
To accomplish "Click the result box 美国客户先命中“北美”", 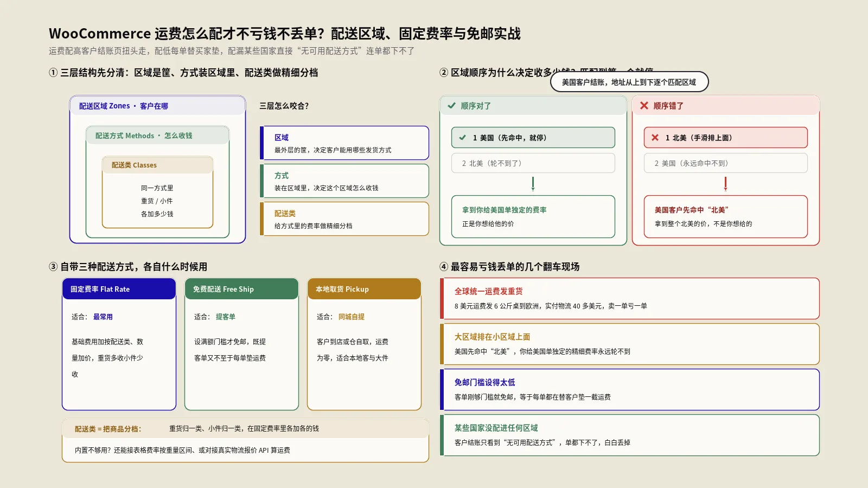I will click(x=725, y=217).
